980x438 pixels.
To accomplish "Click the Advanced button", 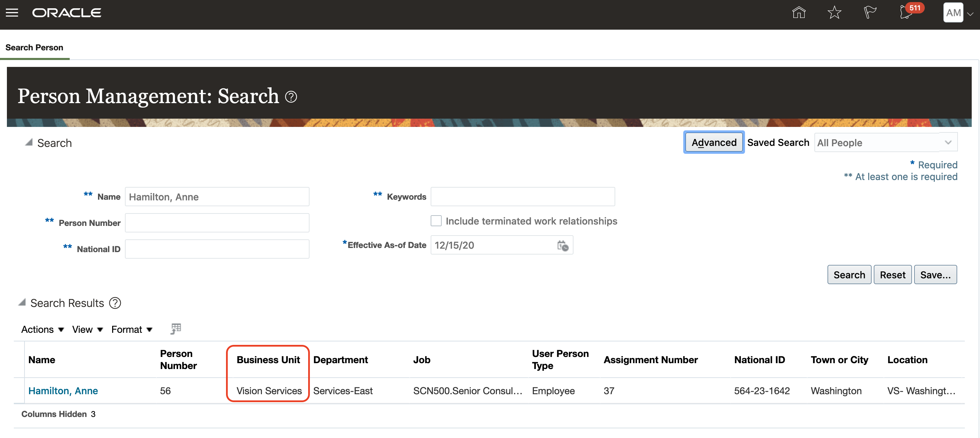I will [x=713, y=142].
